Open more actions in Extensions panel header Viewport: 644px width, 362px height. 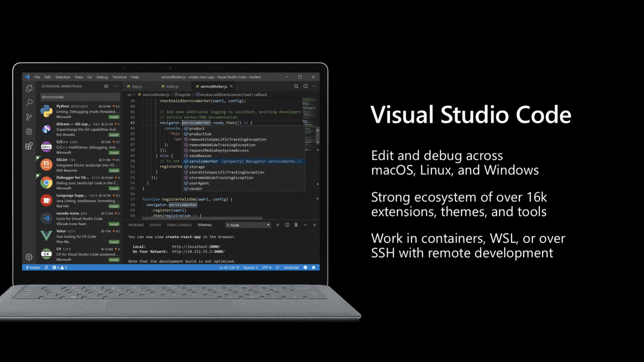tap(115, 86)
